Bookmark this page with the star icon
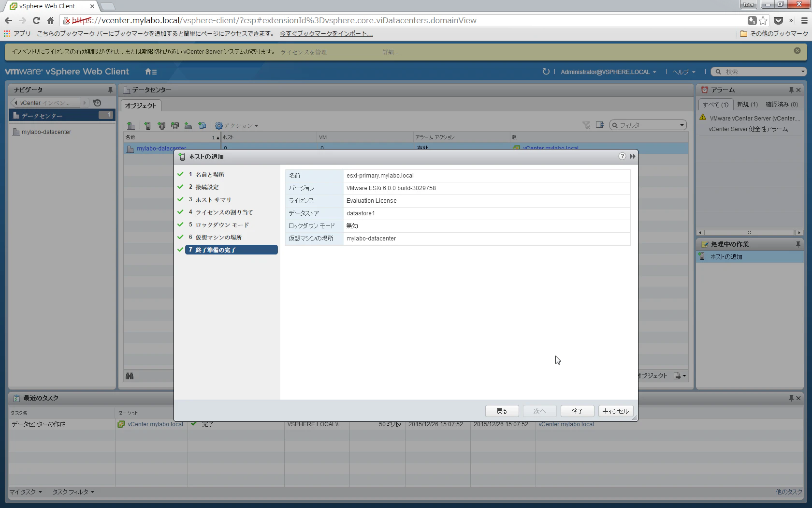Screen dimensions: 812x508 coord(763,20)
